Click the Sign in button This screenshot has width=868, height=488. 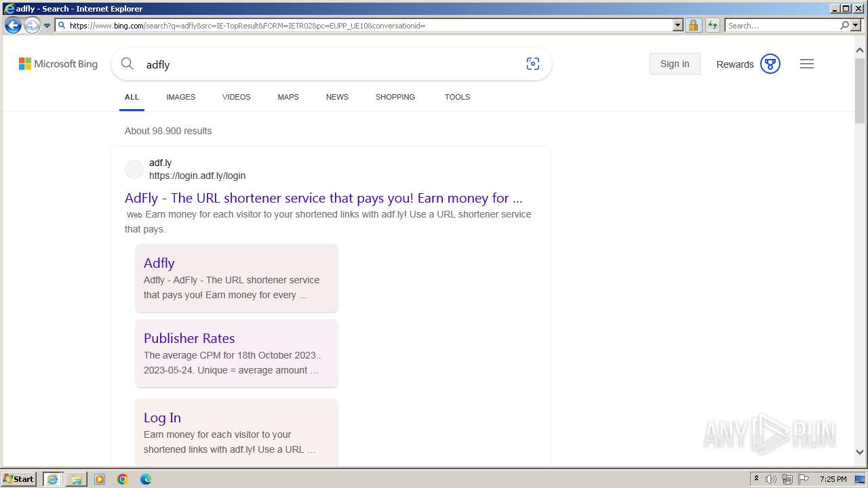(675, 64)
